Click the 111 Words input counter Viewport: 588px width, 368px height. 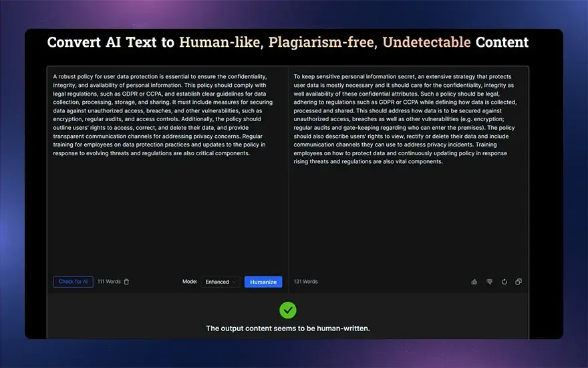tap(109, 282)
